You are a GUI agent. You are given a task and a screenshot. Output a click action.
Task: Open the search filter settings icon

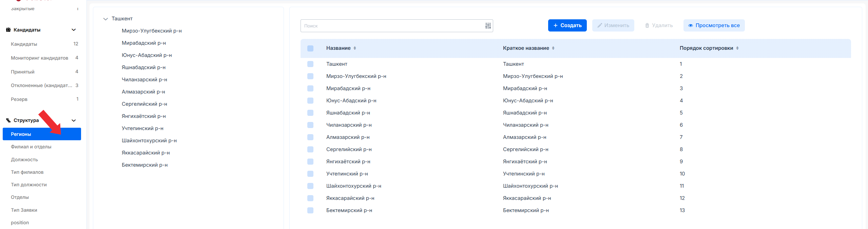[488, 26]
